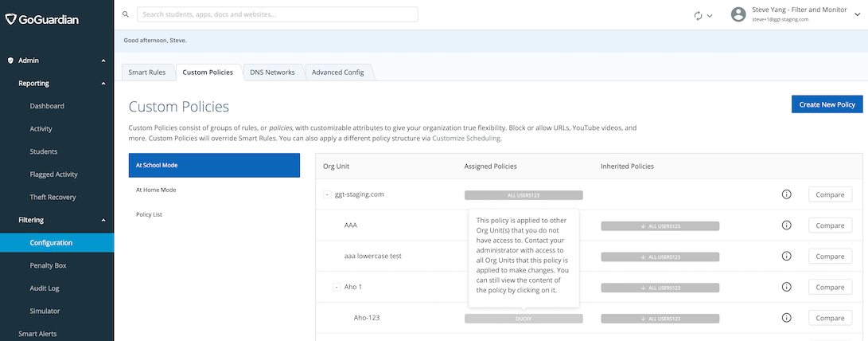The width and height of the screenshot is (868, 341).
Task: Open Flagged Activity in the sidebar
Action: point(53,174)
